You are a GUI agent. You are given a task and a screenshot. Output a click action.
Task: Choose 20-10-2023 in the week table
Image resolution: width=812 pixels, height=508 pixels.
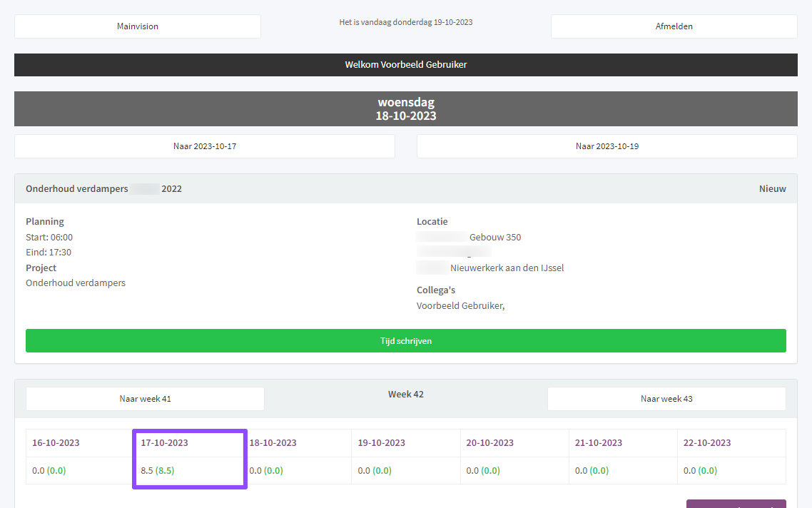tap(489, 443)
